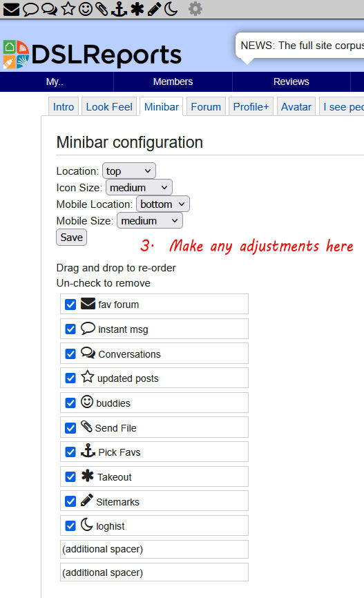Screen dimensions: 364x598
Task: Open the I see people tab
Action: 342,107
